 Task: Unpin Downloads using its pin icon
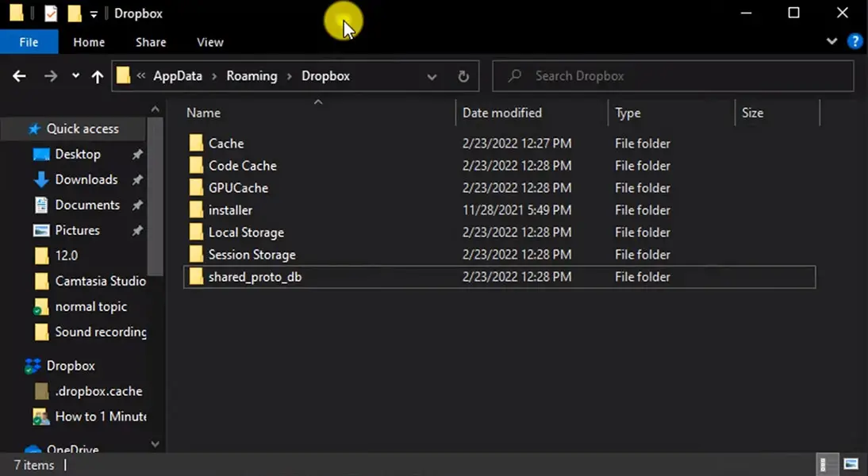(137, 180)
